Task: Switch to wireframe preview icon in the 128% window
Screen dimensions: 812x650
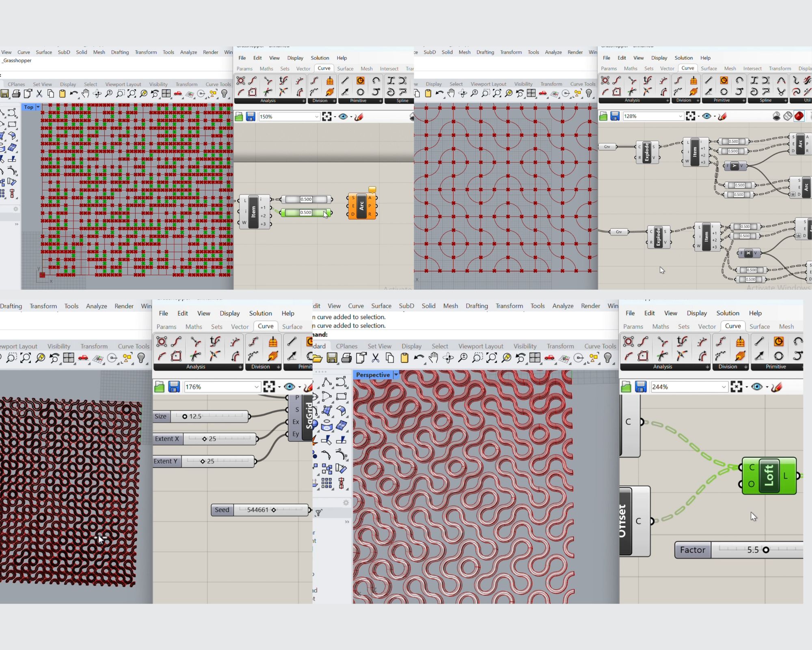Action: pyautogui.click(x=788, y=116)
